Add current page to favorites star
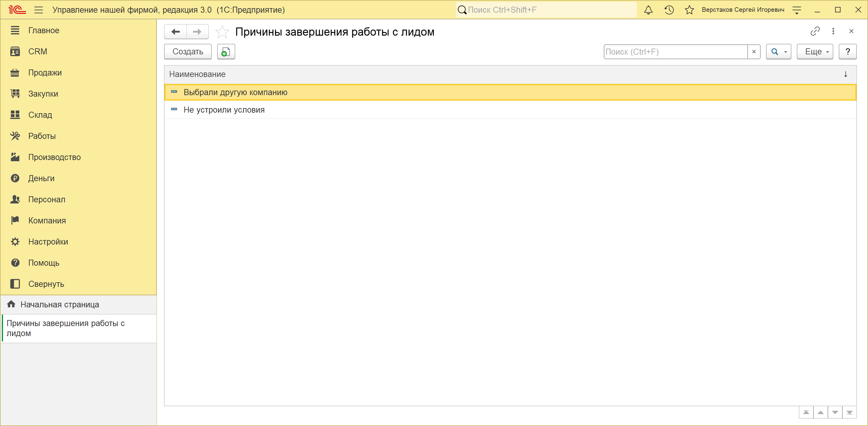This screenshot has height=426, width=868. tap(222, 32)
